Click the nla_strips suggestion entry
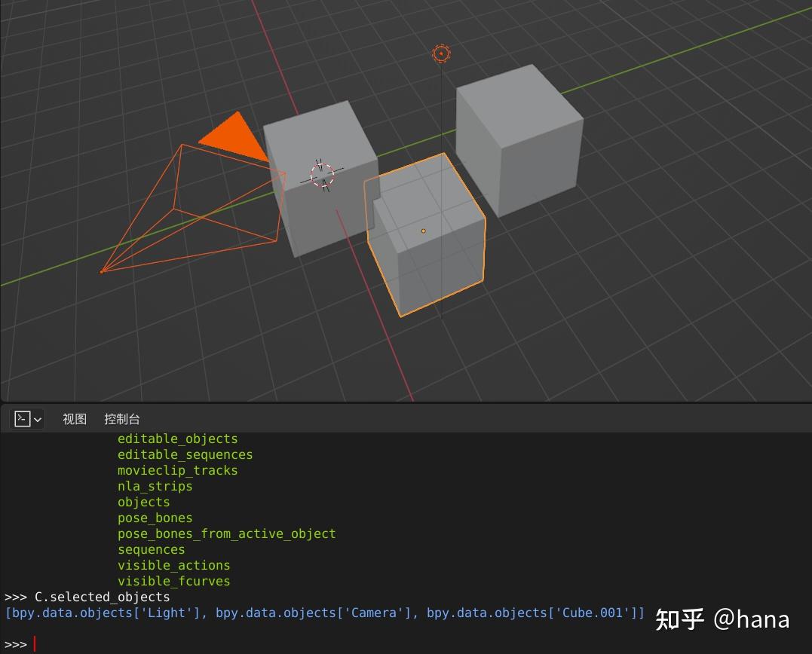The height and width of the screenshot is (654, 812). point(155,486)
